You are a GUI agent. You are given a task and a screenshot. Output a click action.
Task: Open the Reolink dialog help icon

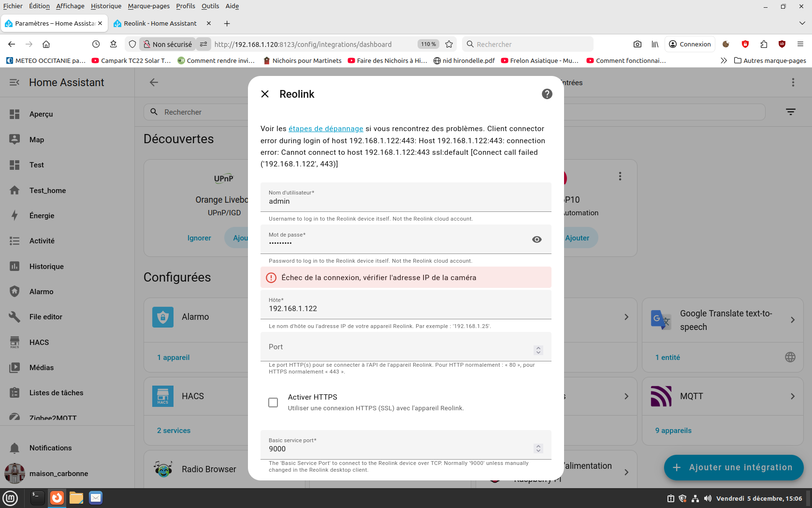pyautogui.click(x=547, y=94)
